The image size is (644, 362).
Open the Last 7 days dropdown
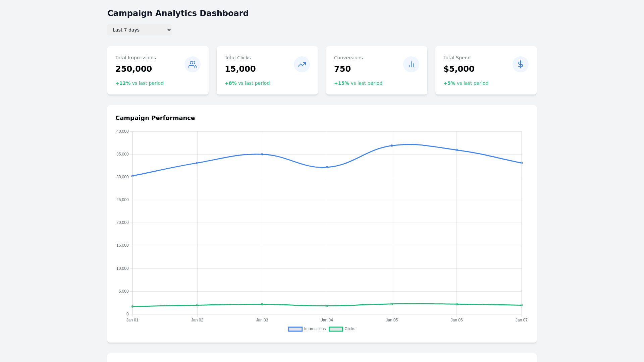[x=140, y=30]
